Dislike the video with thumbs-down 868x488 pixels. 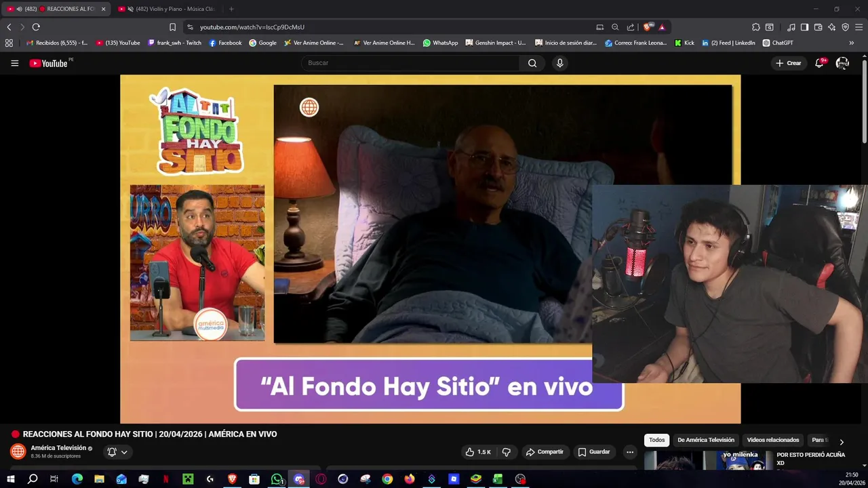(506, 452)
